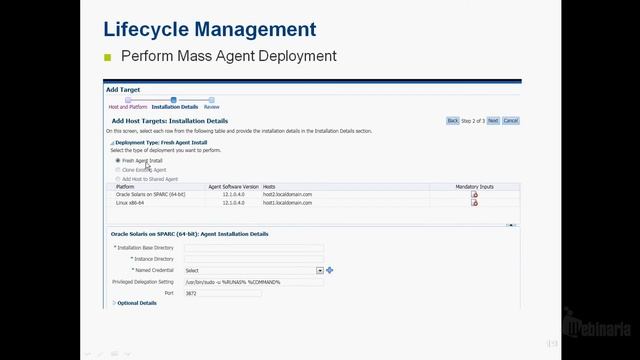The image size is (640, 360).
Task: Click the panel splitter handle below table
Action: pos(511,225)
